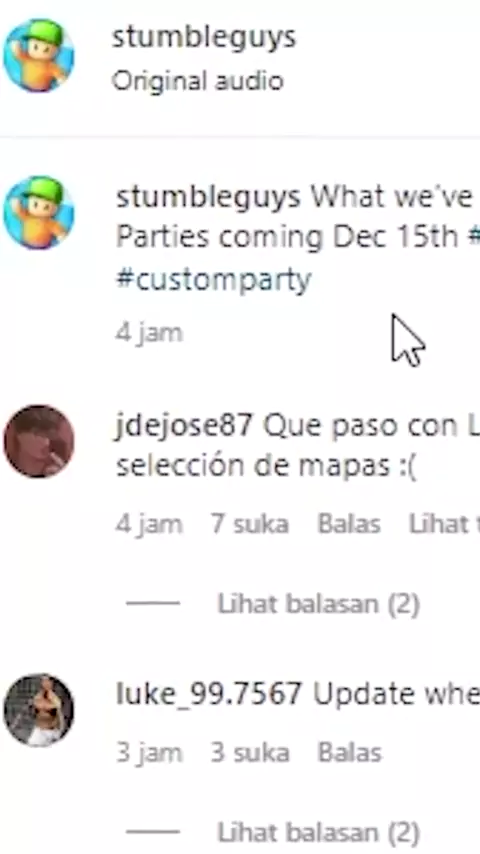The image size is (480, 854).
Task: Open stumbleguys username in the header
Action: (204, 38)
